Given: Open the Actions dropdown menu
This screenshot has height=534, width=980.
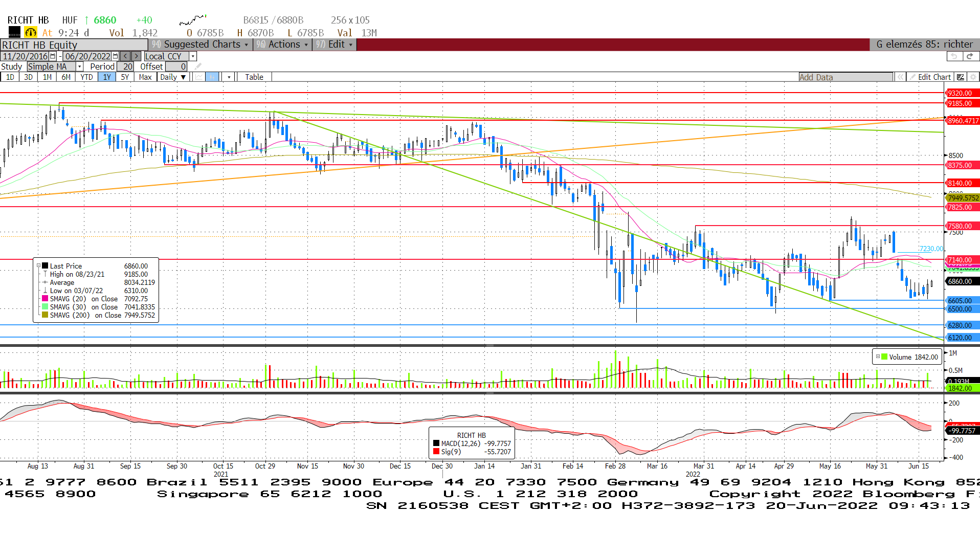Looking at the screenshot, I should point(282,44).
